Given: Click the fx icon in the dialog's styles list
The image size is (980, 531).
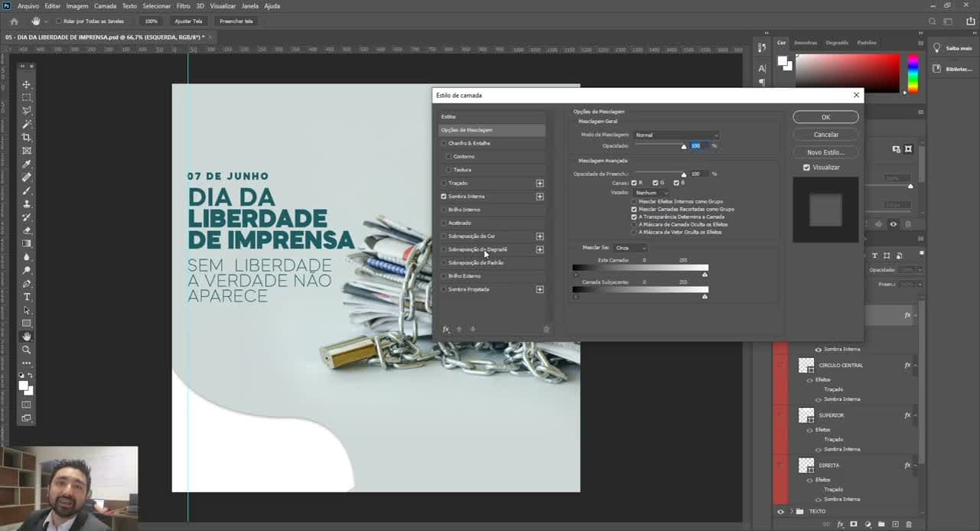Looking at the screenshot, I should click(x=446, y=330).
